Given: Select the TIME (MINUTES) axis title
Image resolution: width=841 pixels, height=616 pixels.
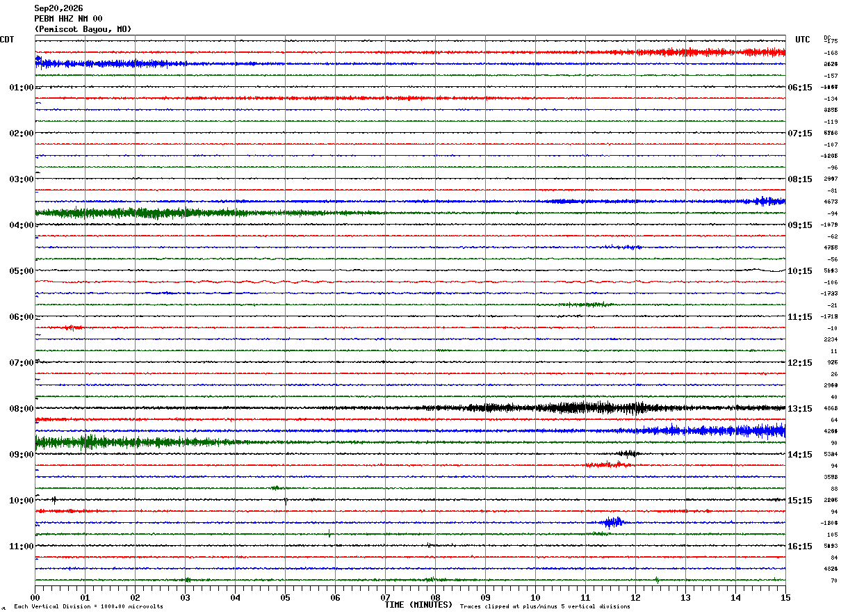Looking at the screenshot, I should pos(418,605).
